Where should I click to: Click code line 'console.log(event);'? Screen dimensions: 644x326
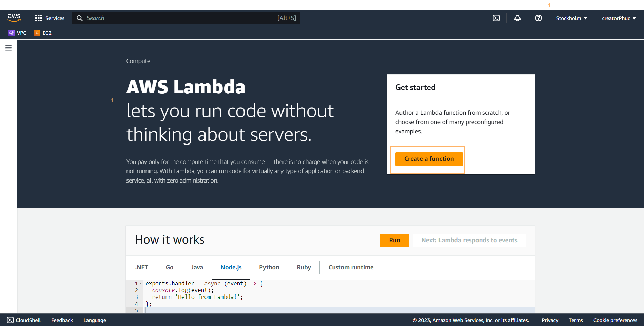click(x=183, y=290)
